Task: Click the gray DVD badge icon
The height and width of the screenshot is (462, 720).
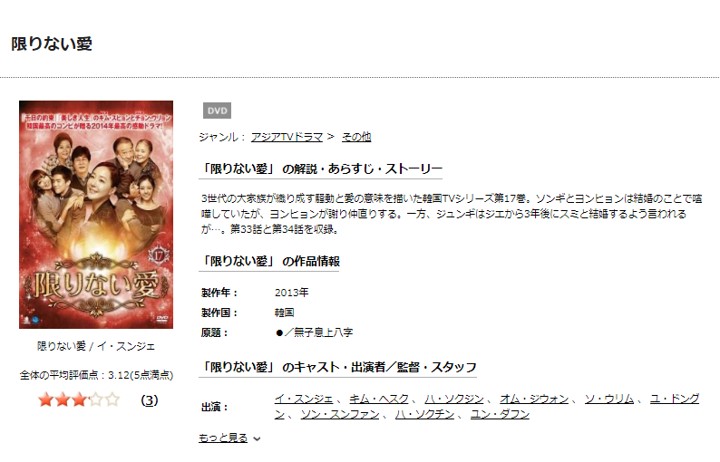Action: [x=217, y=111]
